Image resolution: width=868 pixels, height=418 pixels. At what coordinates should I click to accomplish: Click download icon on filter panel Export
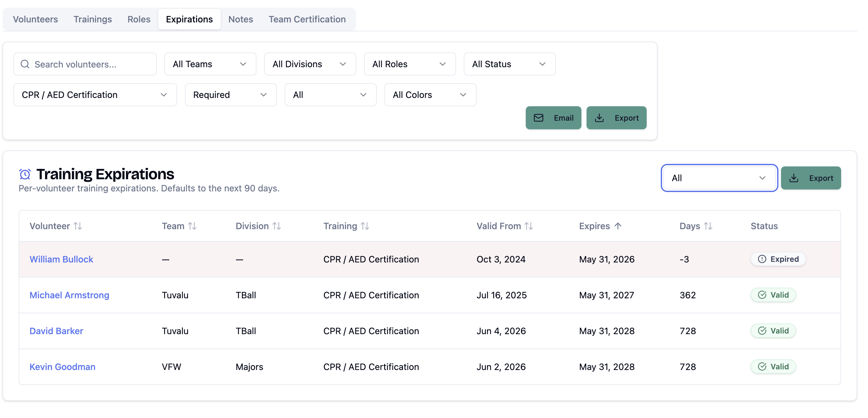pos(599,118)
